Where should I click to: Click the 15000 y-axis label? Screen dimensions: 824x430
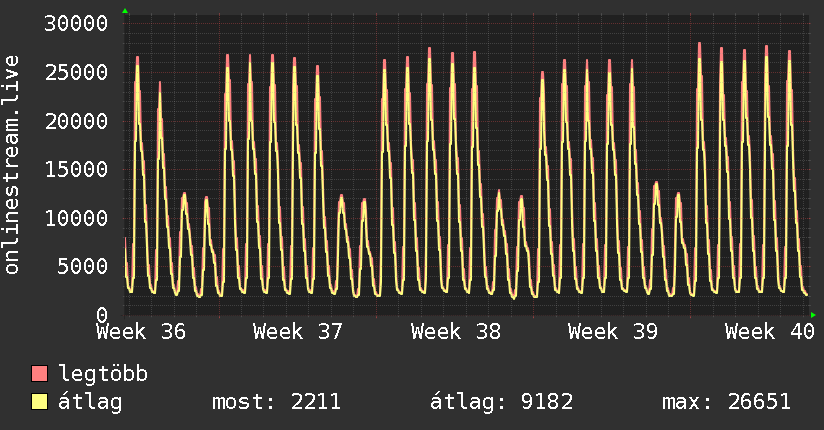point(76,169)
